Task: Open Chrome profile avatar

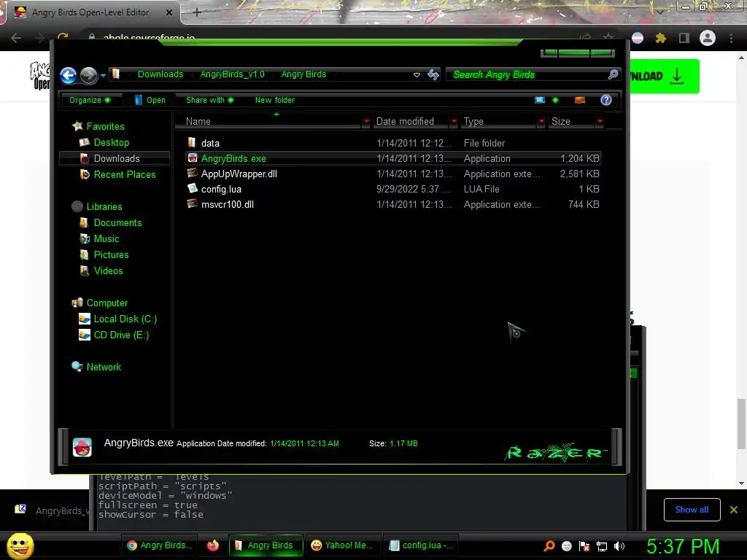Action: click(708, 38)
